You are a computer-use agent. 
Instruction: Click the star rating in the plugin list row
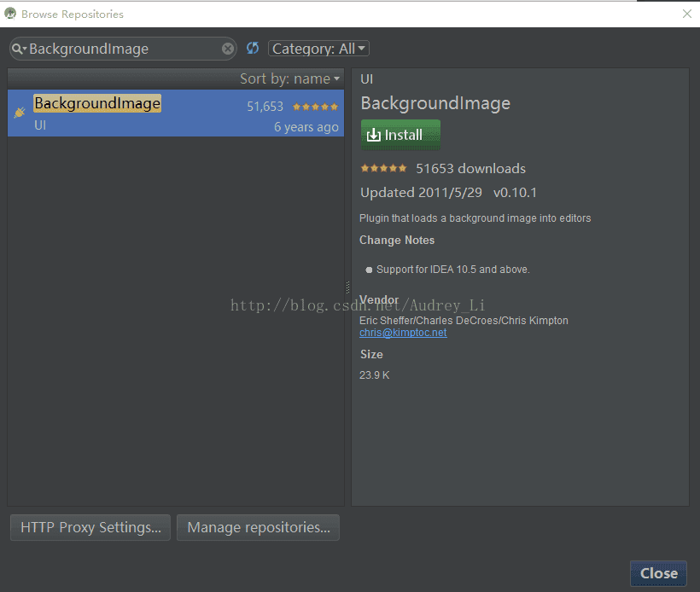(315, 107)
